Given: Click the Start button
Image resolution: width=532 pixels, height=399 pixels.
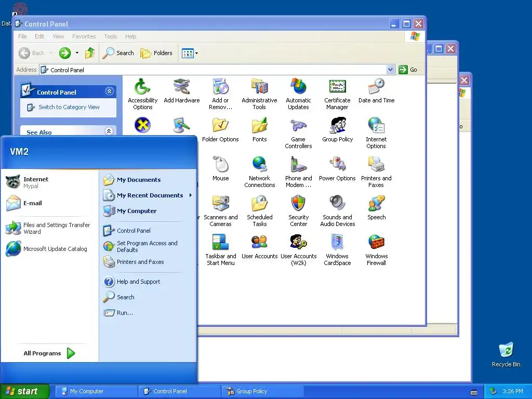Looking at the screenshot, I should coord(24,391).
